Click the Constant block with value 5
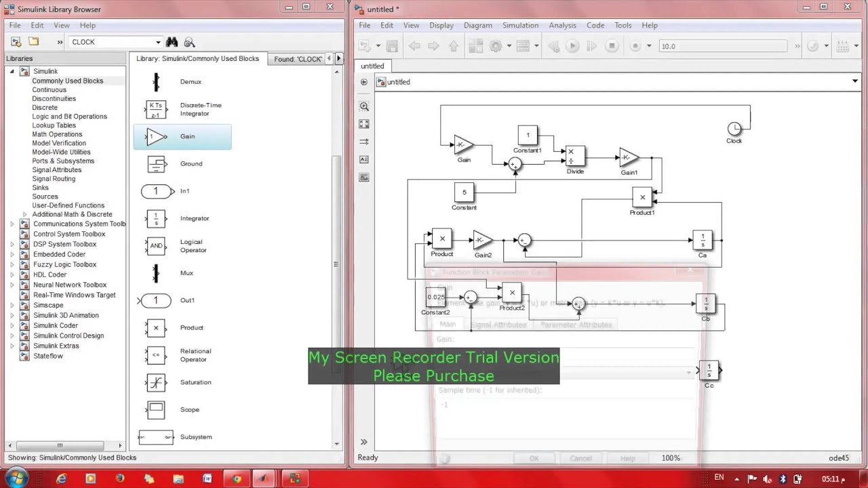The image size is (868, 488). [x=465, y=192]
